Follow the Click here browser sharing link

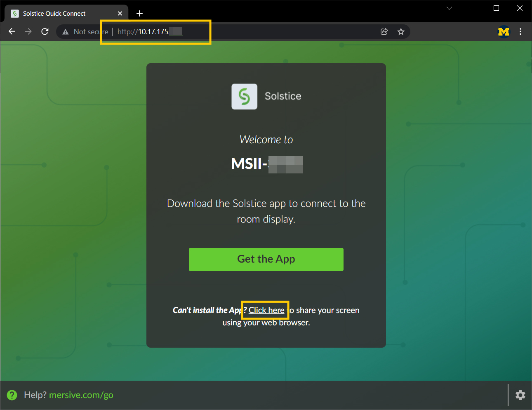266,310
